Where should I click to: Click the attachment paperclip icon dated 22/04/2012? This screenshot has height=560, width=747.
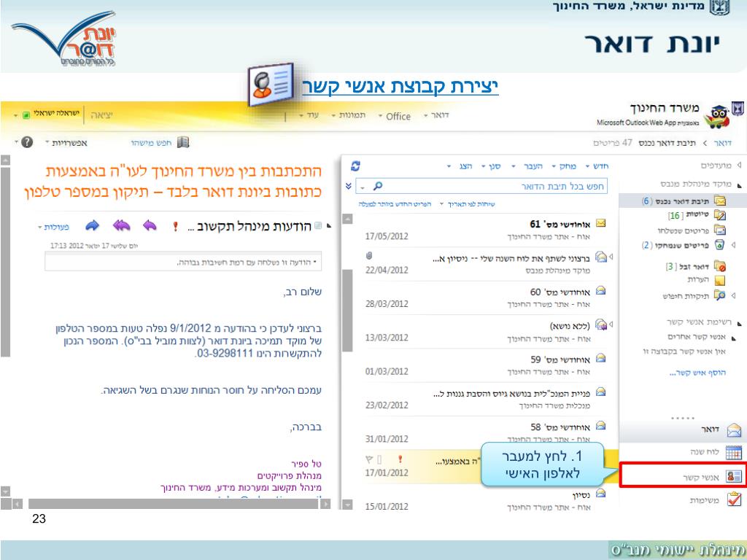[x=368, y=256]
